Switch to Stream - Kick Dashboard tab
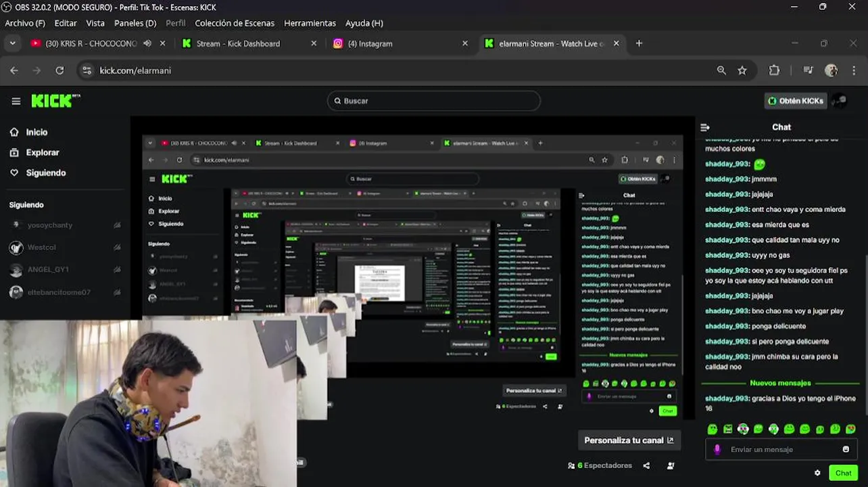868x487 pixels. [x=238, y=43]
